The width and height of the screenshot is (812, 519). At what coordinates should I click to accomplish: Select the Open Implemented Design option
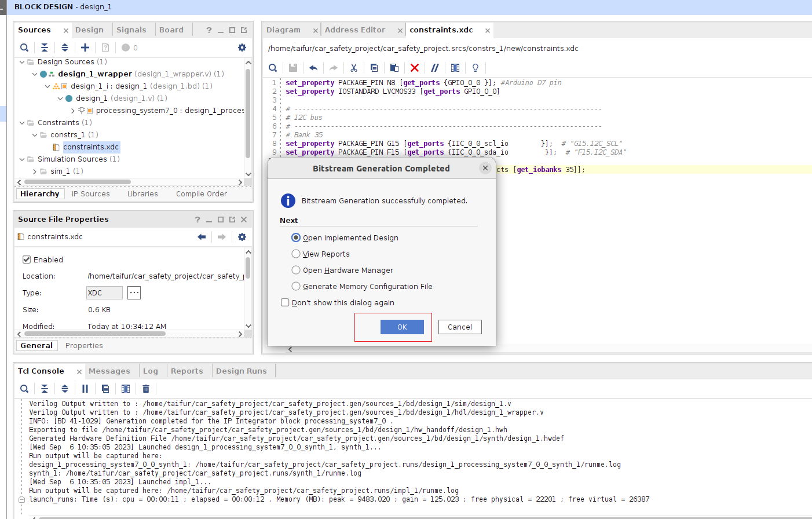coord(345,237)
